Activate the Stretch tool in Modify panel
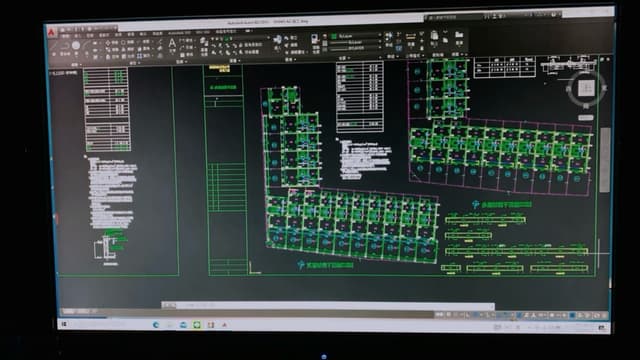The image size is (640, 360). pyautogui.click(x=111, y=56)
